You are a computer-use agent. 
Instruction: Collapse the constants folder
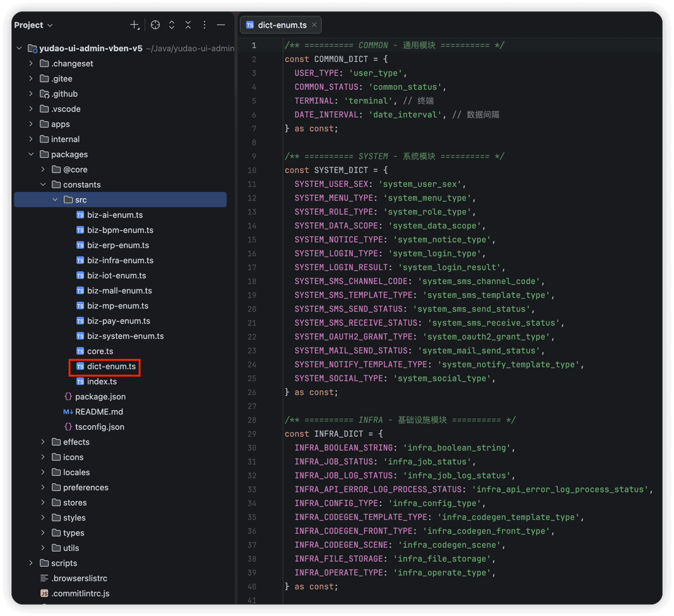click(x=42, y=184)
